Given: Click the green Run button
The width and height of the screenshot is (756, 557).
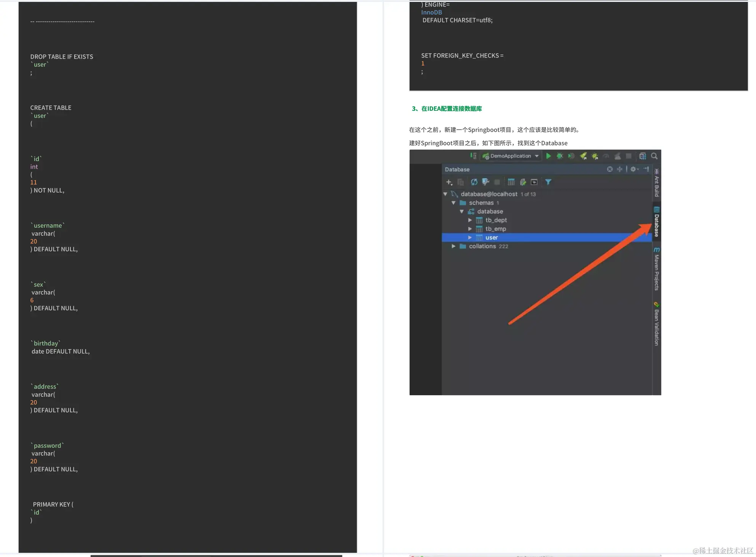Looking at the screenshot, I should tap(548, 156).
